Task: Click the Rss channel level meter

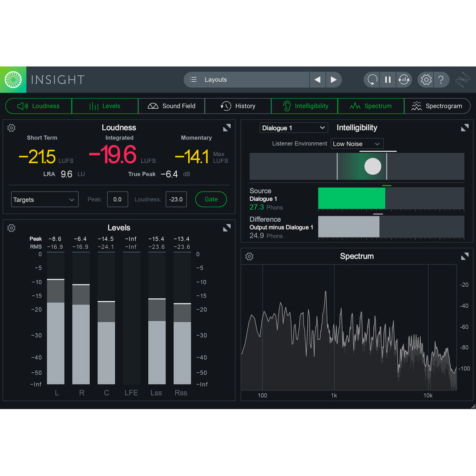Action: click(182, 318)
